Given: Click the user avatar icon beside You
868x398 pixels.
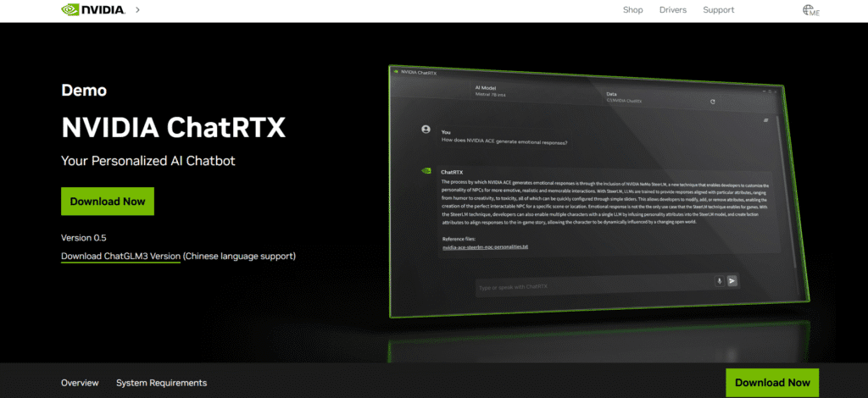Looking at the screenshot, I should pos(426,130).
